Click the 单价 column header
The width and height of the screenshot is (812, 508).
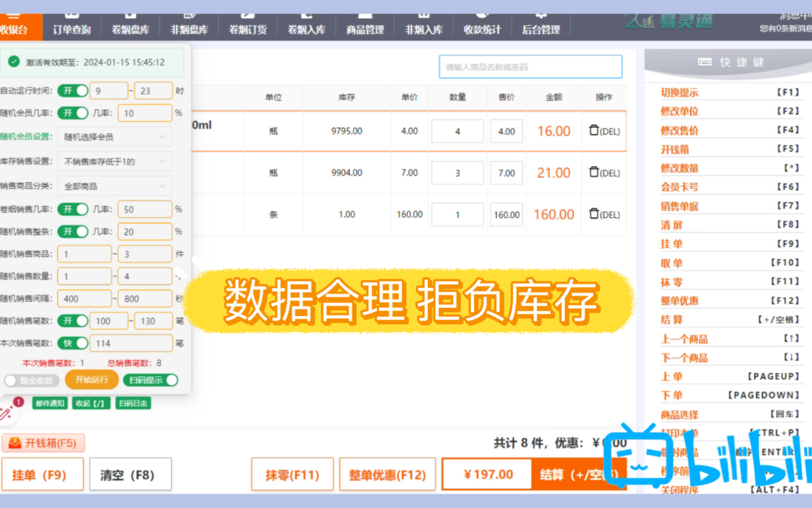point(410,97)
